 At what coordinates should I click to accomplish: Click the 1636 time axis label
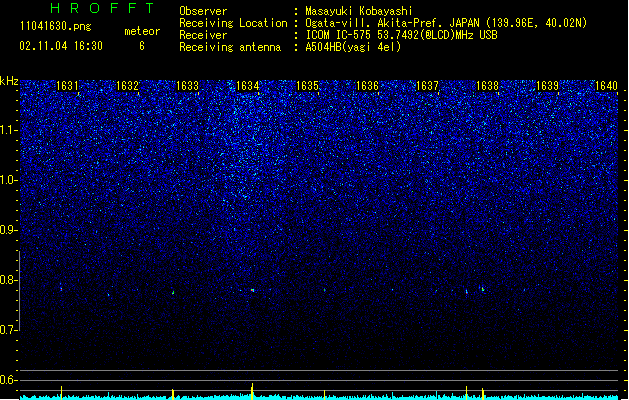tap(367, 86)
